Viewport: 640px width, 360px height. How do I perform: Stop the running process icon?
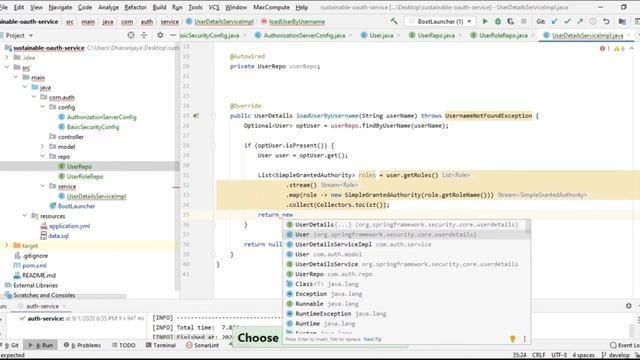click(524, 21)
